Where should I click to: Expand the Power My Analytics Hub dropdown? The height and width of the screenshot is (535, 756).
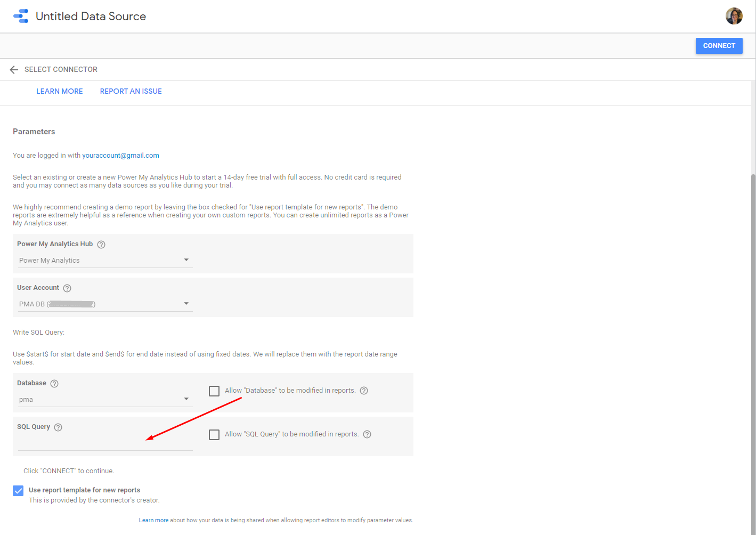[x=105, y=261]
